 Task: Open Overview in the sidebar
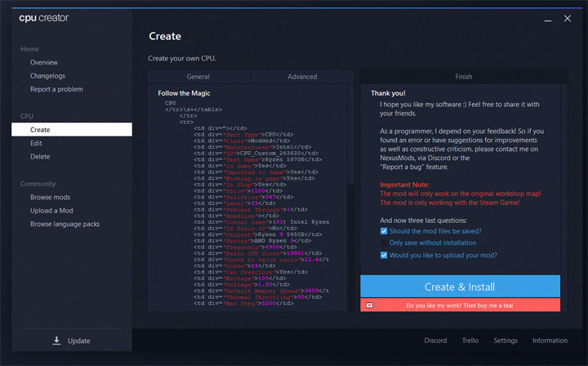pyautogui.click(x=44, y=63)
